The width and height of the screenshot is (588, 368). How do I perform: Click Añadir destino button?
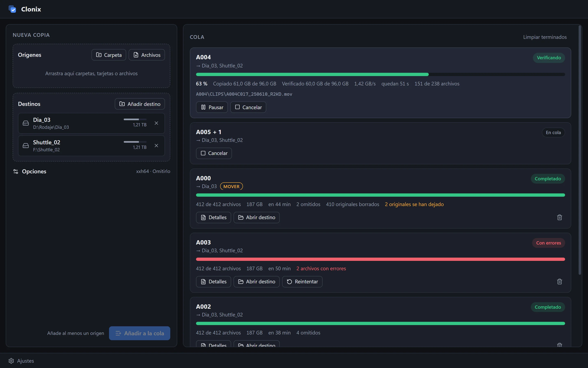point(140,104)
